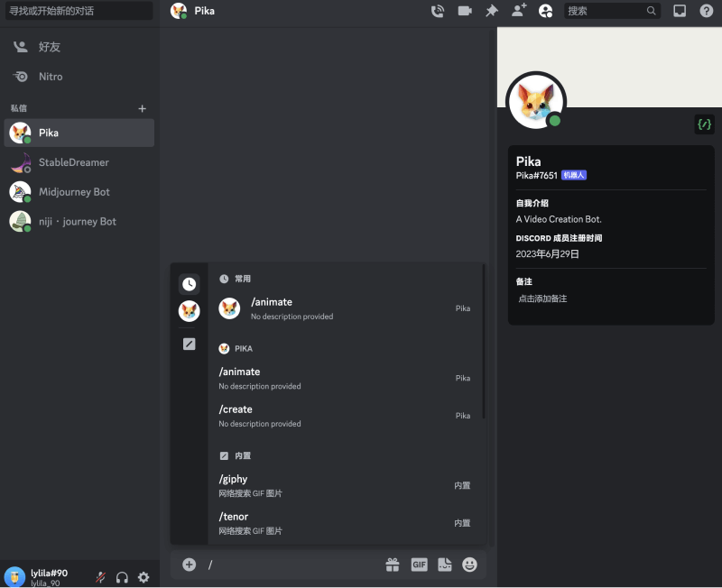The width and height of the screenshot is (722, 588).
Task: Open the emoji picker
Action: pyautogui.click(x=469, y=565)
